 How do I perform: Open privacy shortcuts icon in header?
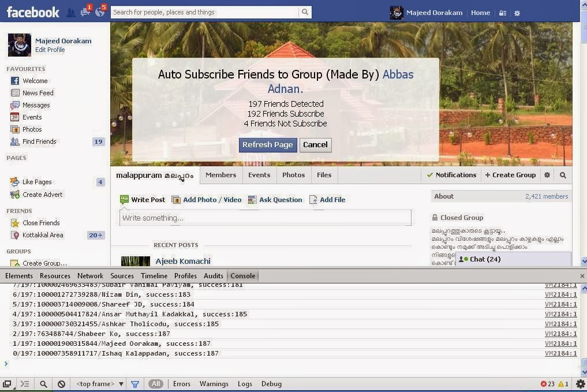pos(503,13)
